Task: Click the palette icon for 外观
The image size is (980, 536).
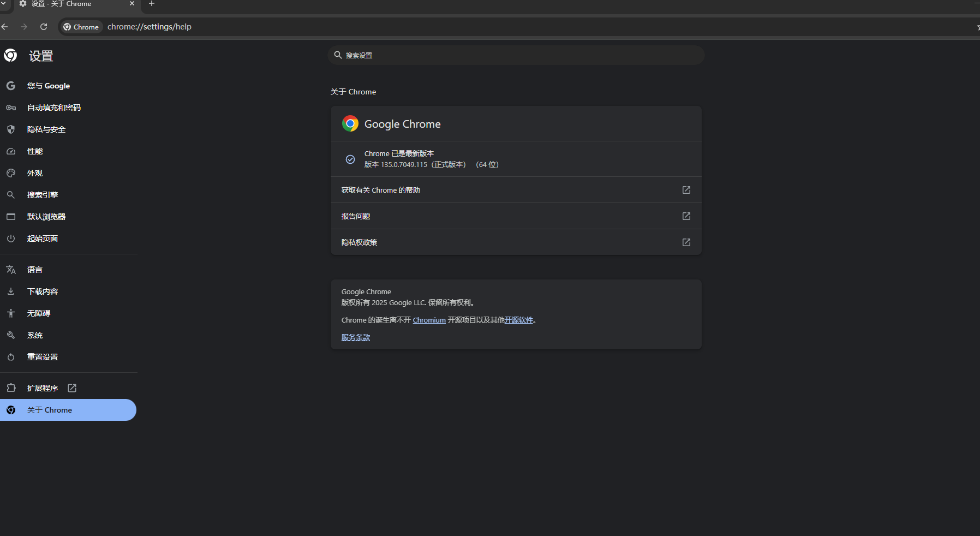Action: point(11,173)
